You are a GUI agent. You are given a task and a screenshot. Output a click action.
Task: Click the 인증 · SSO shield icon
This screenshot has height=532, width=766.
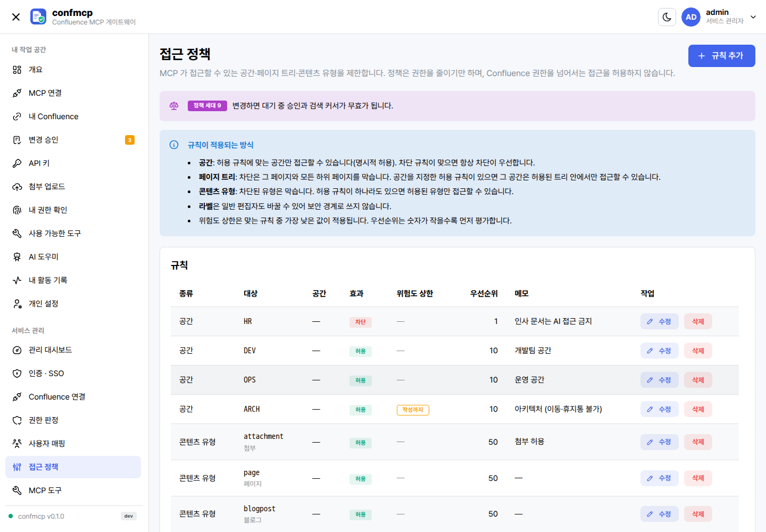point(17,373)
